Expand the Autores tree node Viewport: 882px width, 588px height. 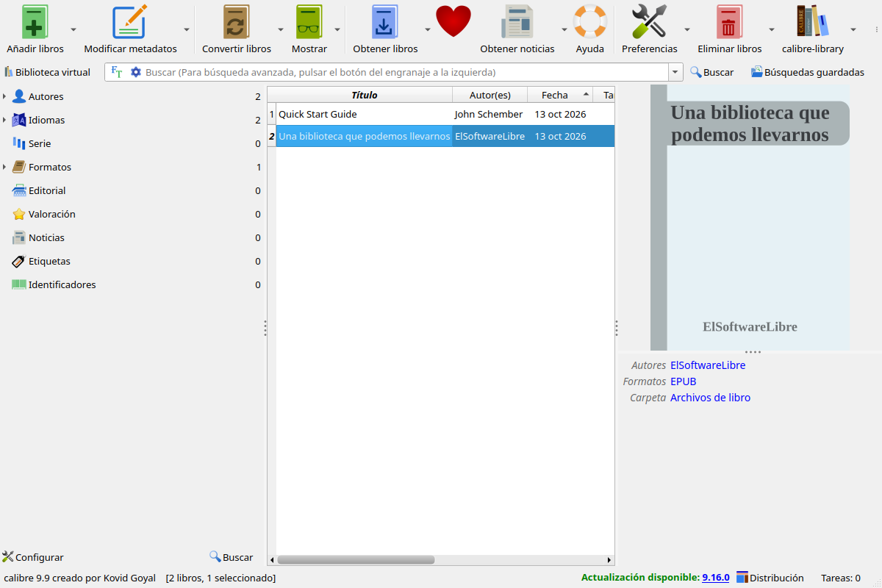(4, 96)
